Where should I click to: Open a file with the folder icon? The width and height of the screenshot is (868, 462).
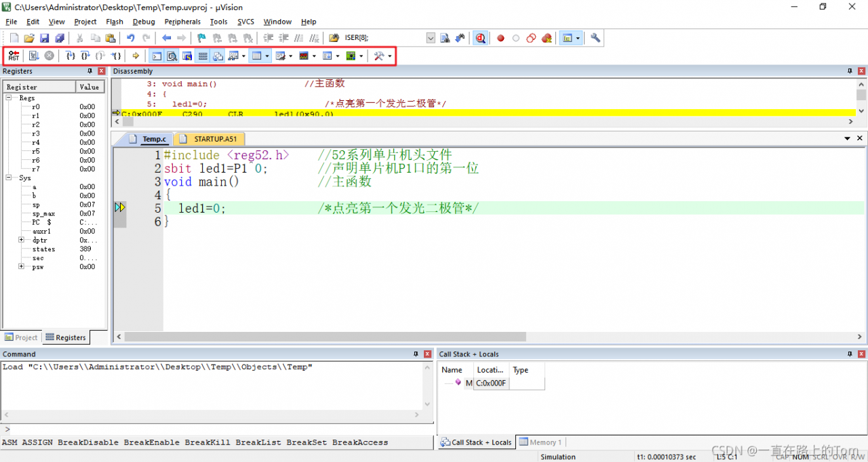click(29, 38)
